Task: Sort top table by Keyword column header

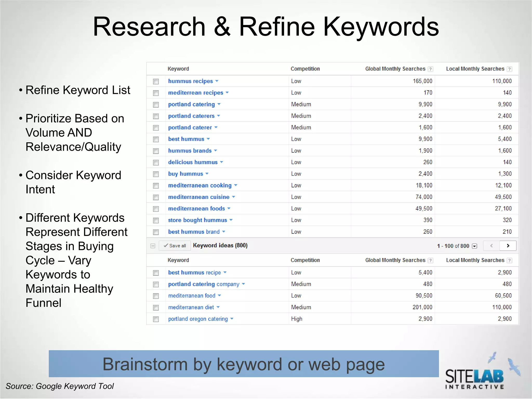Action: pyautogui.click(x=178, y=69)
